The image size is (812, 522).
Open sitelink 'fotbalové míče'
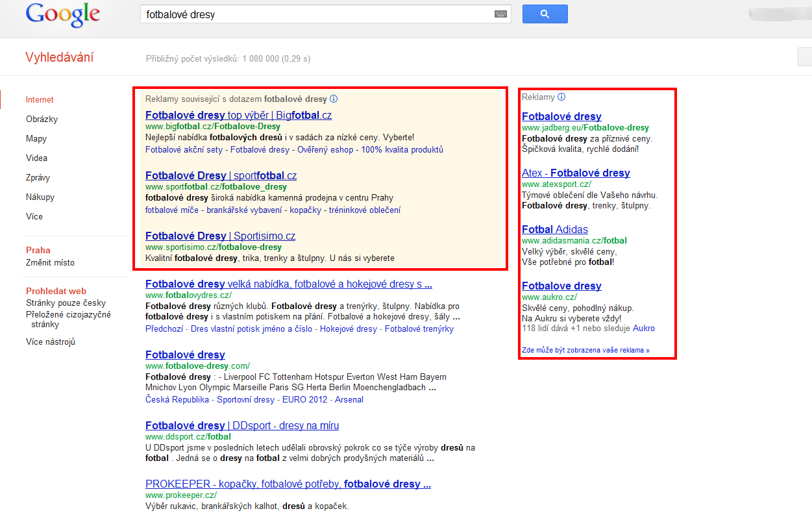click(x=172, y=210)
